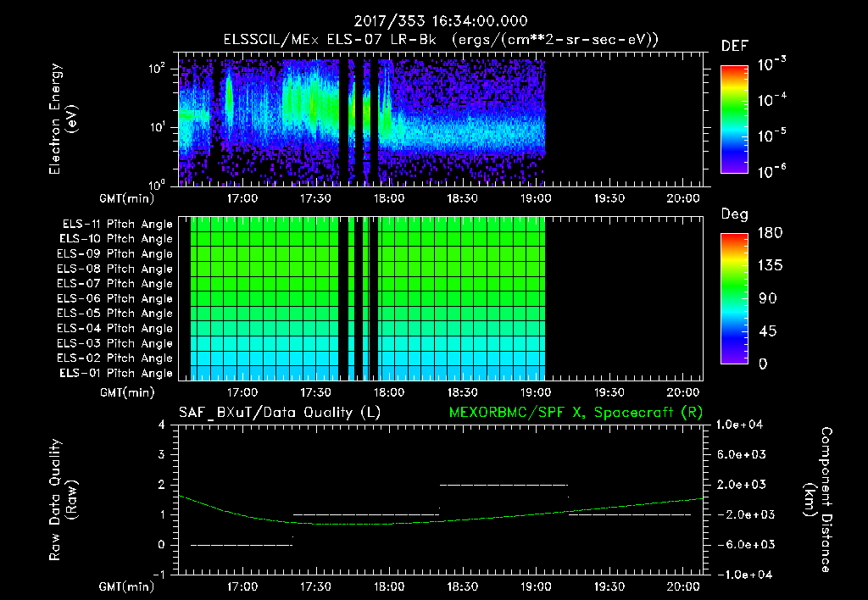868x600 pixels.
Task: Click the ELS-08 Pitch Angle row label
Action: (115, 269)
